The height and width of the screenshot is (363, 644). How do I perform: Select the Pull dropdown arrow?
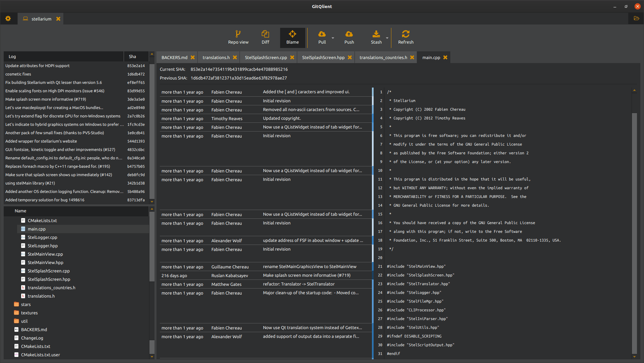333,37
